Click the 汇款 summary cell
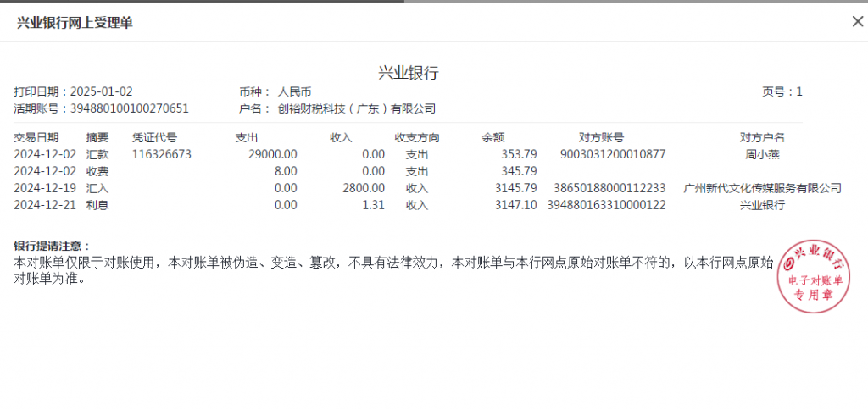The width and height of the screenshot is (868, 410). (x=97, y=154)
